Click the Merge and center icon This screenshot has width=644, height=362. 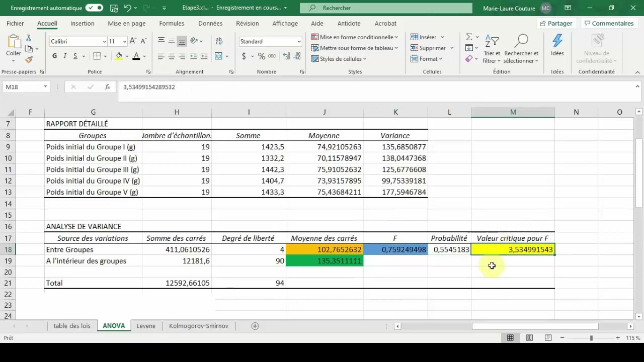[x=219, y=56]
